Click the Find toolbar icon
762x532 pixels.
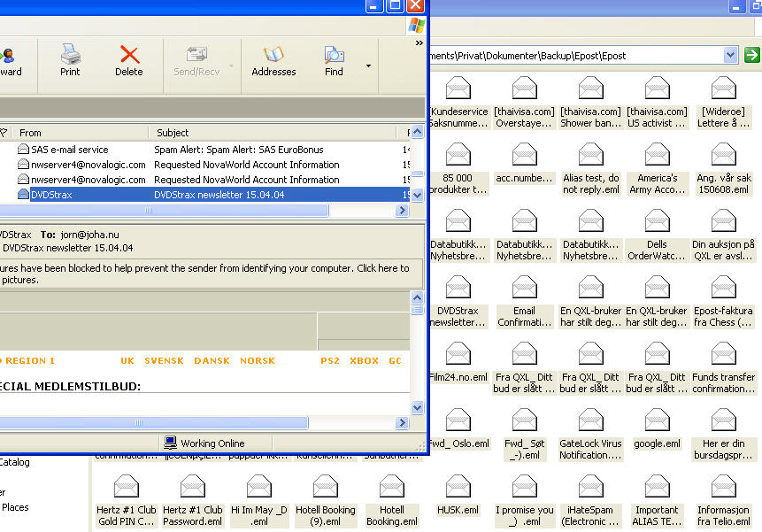pyautogui.click(x=334, y=60)
